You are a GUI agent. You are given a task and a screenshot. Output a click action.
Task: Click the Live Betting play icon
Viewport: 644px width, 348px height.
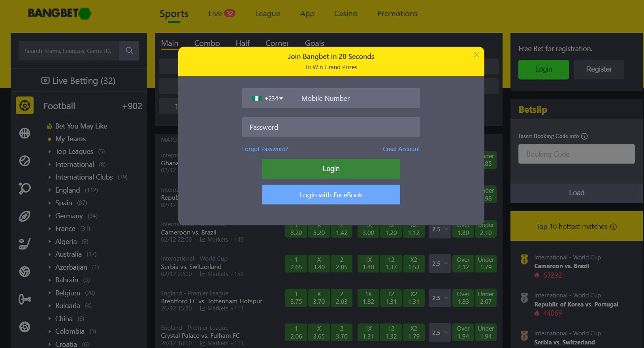point(45,81)
